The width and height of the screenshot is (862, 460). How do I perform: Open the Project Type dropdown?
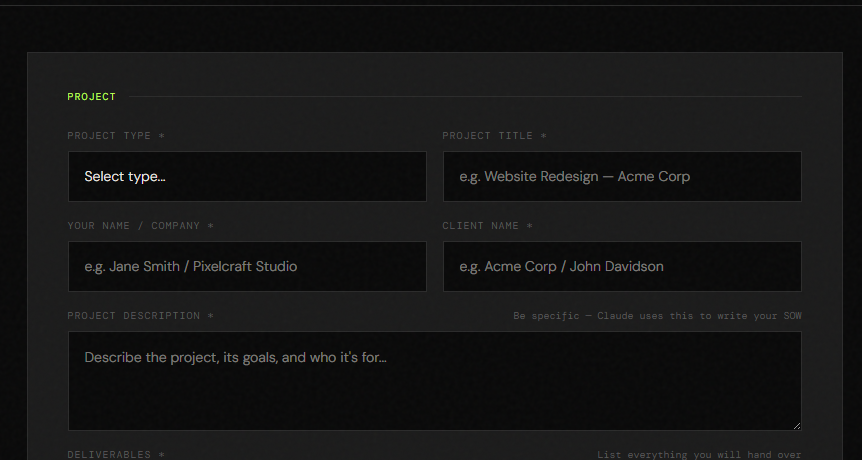247,176
